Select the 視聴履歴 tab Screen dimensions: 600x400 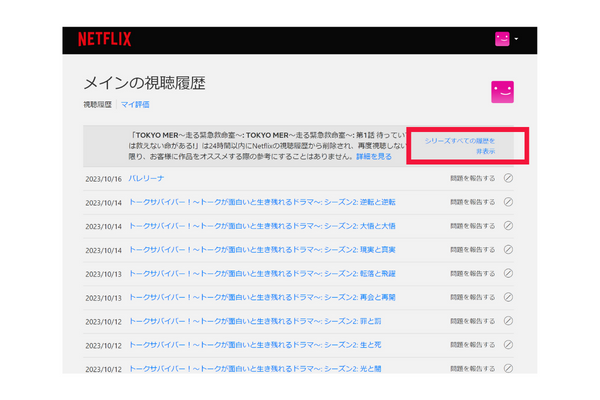click(98, 104)
